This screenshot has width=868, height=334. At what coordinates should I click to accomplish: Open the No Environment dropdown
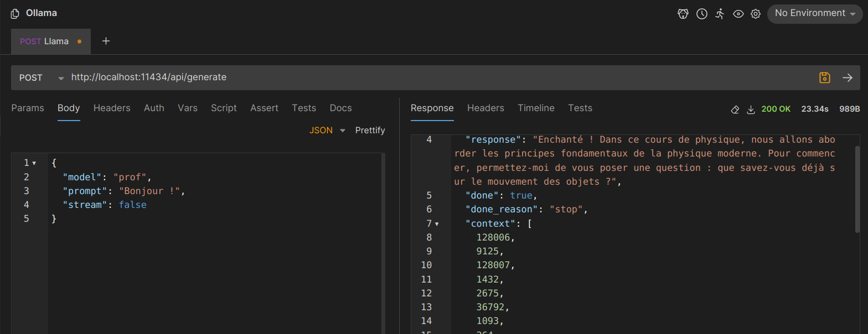point(815,13)
